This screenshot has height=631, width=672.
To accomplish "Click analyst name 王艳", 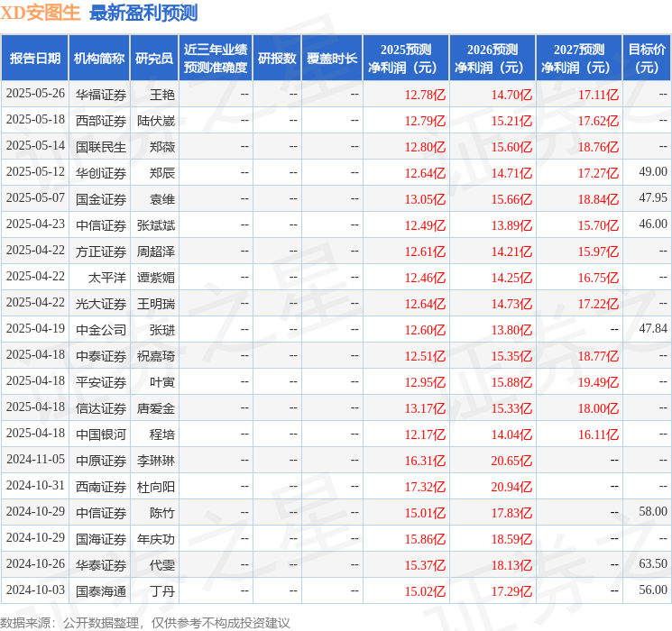I will (x=162, y=95).
